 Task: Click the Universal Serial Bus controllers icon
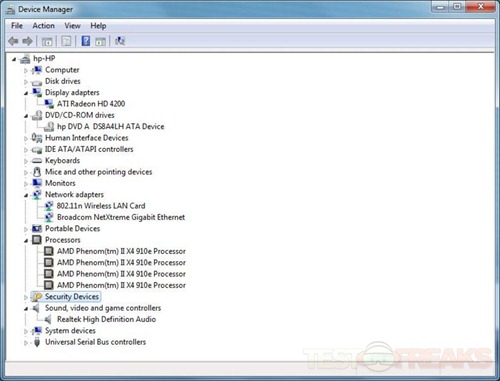pos(37,342)
